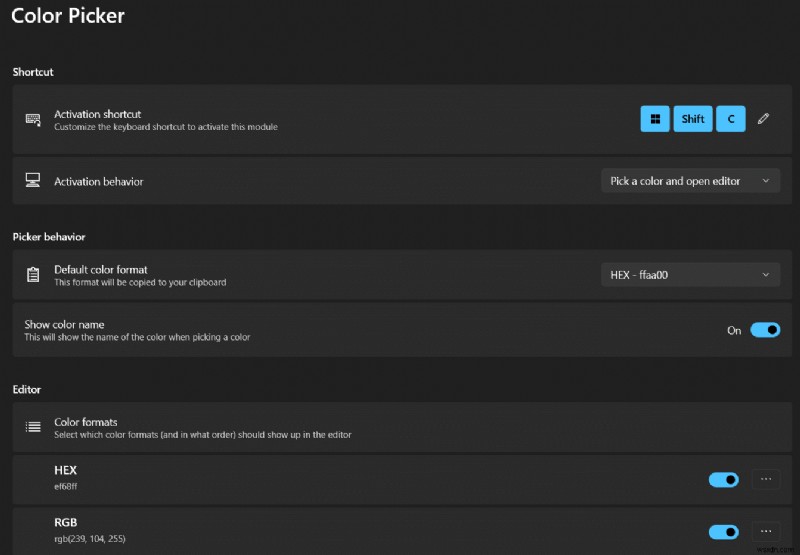Click the Activation behavior label
This screenshot has height=555, width=800.
[x=98, y=182]
